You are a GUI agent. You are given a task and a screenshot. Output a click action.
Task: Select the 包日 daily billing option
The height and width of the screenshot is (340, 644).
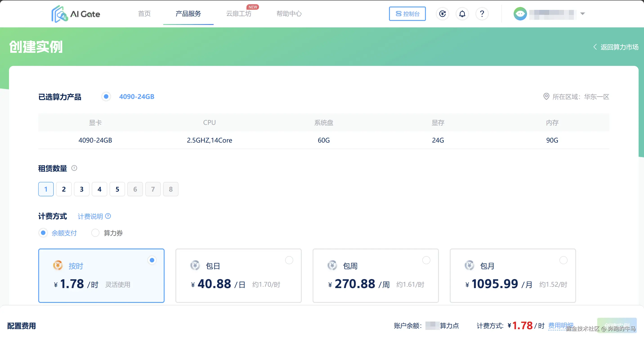[289, 260]
